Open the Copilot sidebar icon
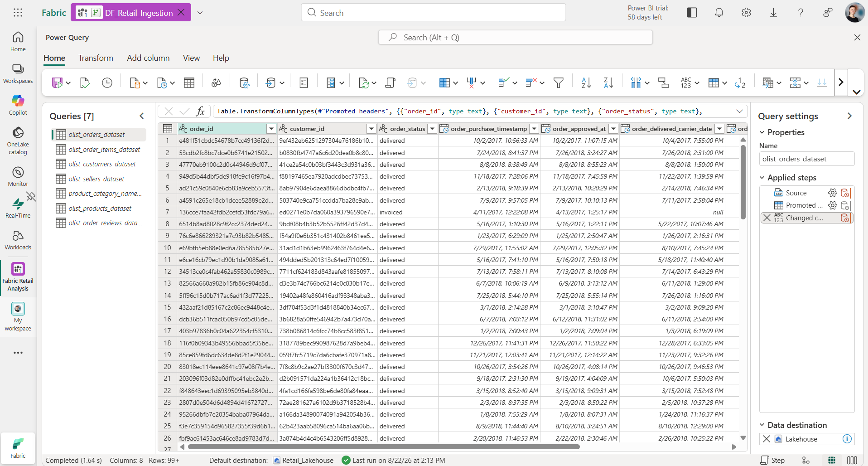868x466 pixels. 18,105
